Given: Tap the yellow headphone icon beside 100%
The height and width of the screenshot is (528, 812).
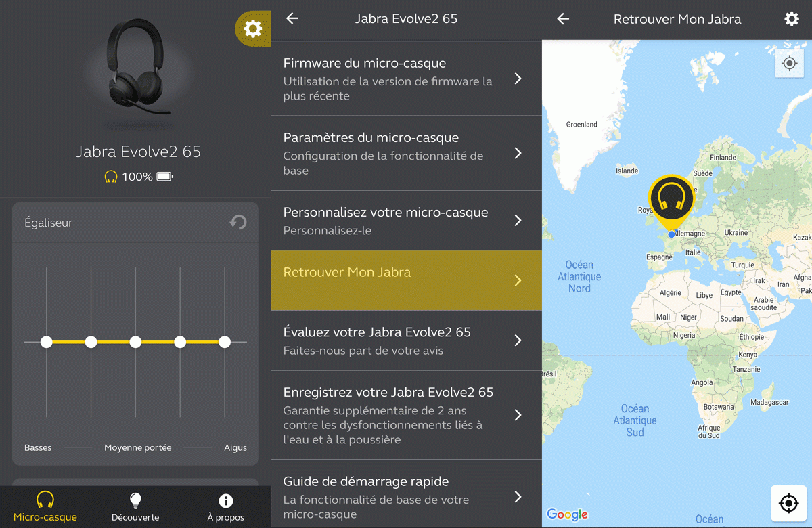Looking at the screenshot, I should 111,177.
